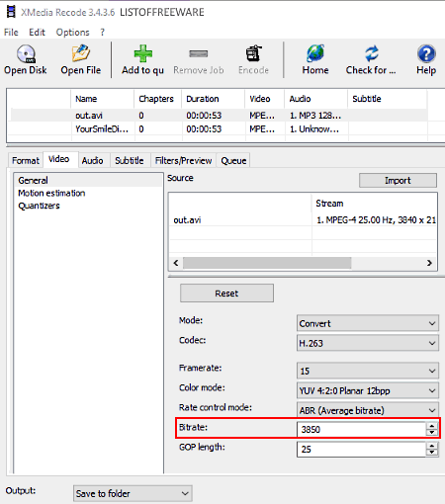Viewport: 445px width, 504px height.
Task: Open the Mode dropdown showing Convert
Action: pyautogui.click(x=368, y=323)
